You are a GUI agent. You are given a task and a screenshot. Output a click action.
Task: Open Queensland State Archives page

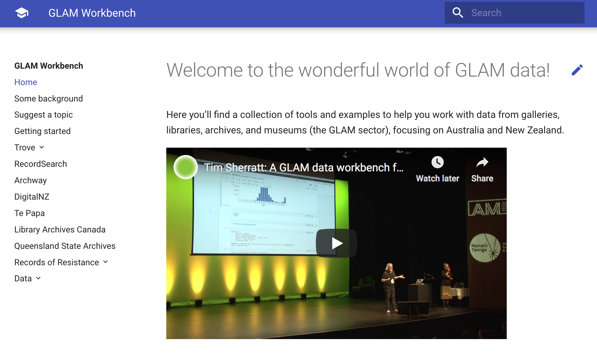(x=65, y=246)
